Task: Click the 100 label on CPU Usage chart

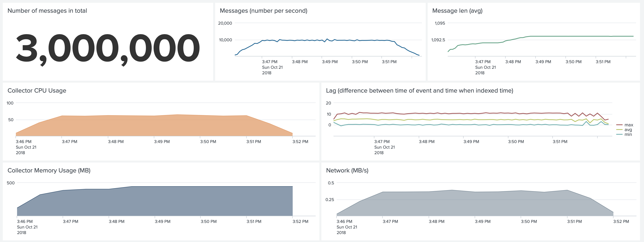Action: point(10,103)
